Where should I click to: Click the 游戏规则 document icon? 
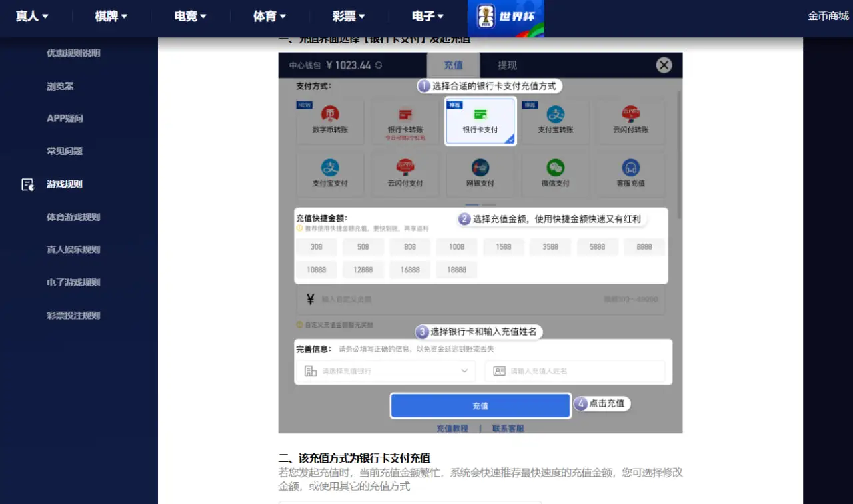(x=27, y=184)
